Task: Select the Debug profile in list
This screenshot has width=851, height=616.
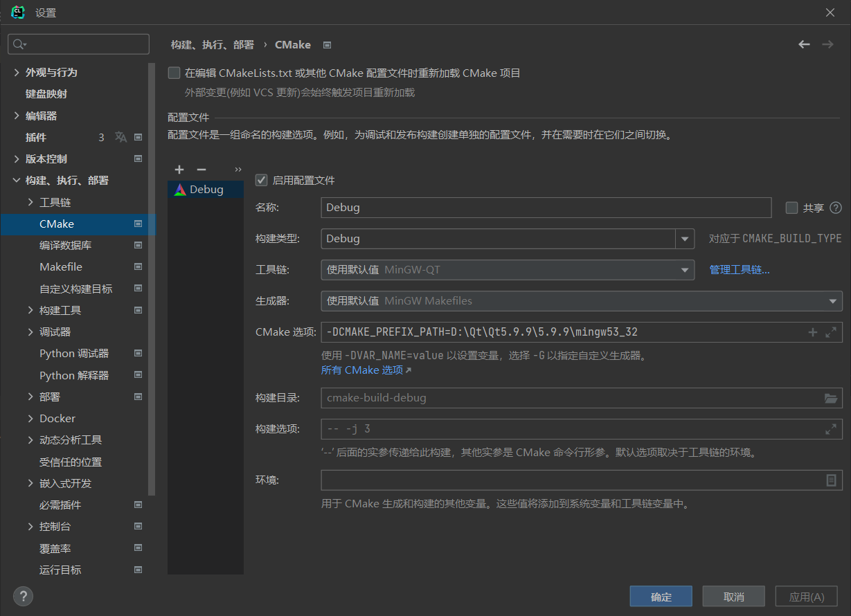Action: (x=206, y=190)
